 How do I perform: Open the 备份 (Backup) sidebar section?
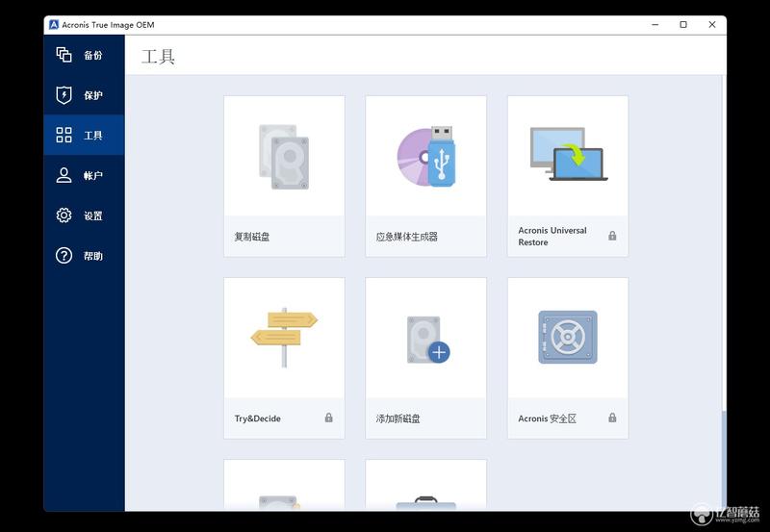pos(84,55)
